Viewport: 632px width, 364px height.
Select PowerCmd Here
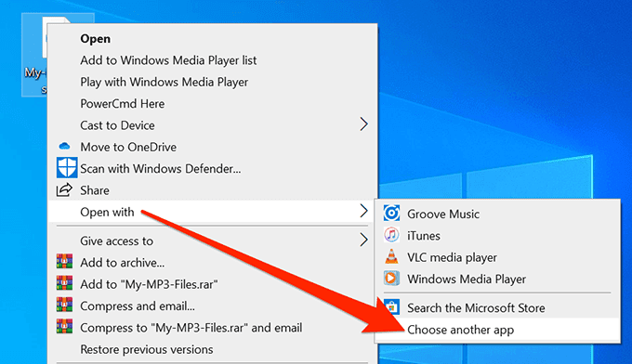122,104
